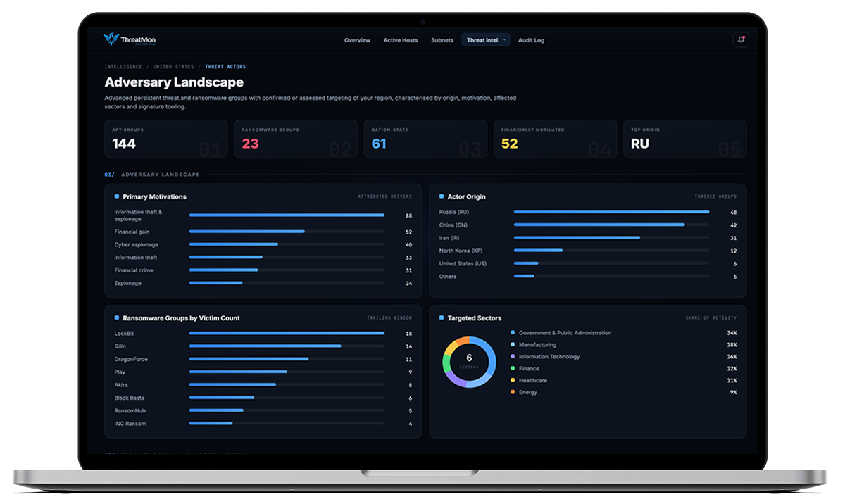Click the Ransomware Groups panel marker icon
Screen dimensions: 845x504
pyautogui.click(x=117, y=318)
